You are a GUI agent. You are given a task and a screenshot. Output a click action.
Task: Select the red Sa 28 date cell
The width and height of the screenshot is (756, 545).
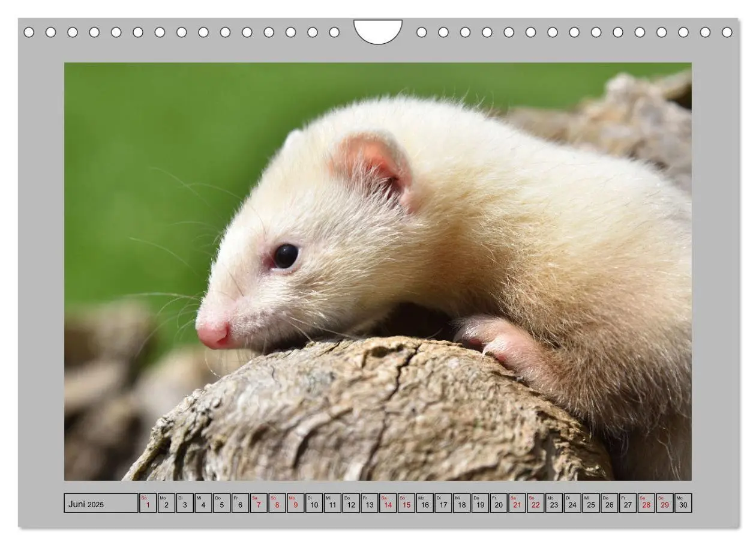point(647,503)
